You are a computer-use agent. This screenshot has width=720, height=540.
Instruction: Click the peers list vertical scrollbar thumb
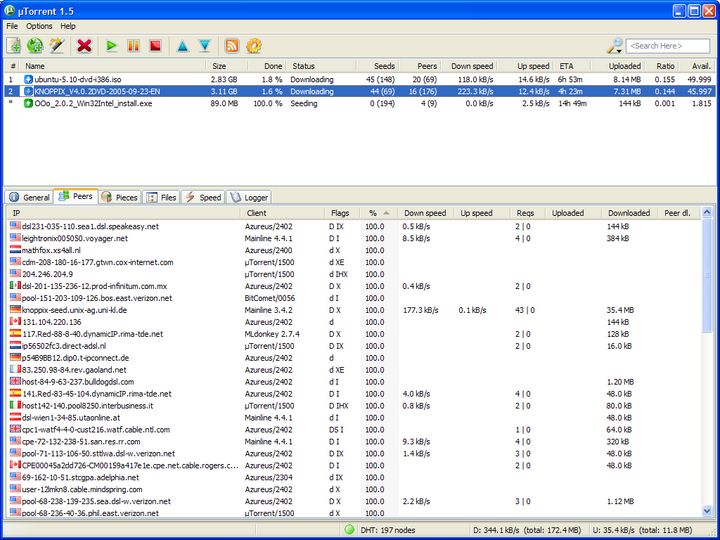(x=707, y=276)
